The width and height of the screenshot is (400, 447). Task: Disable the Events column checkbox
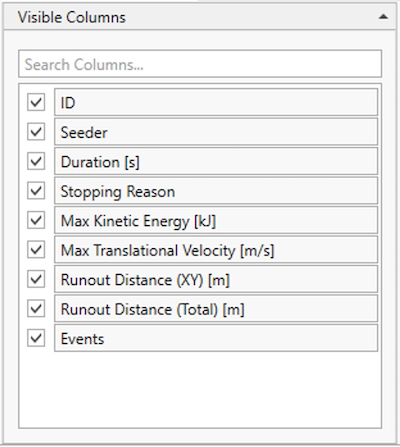[x=36, y=338]
